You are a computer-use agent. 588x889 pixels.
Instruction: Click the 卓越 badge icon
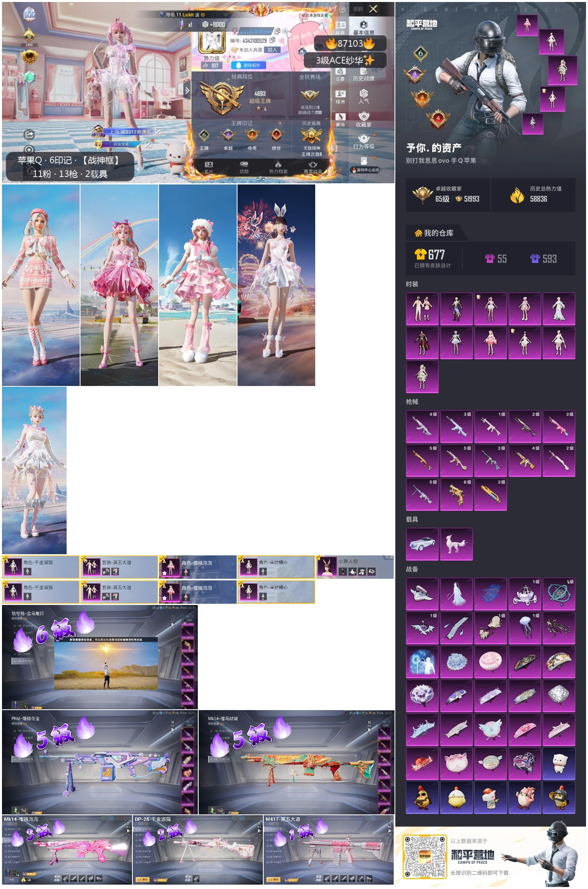[228, 135]
